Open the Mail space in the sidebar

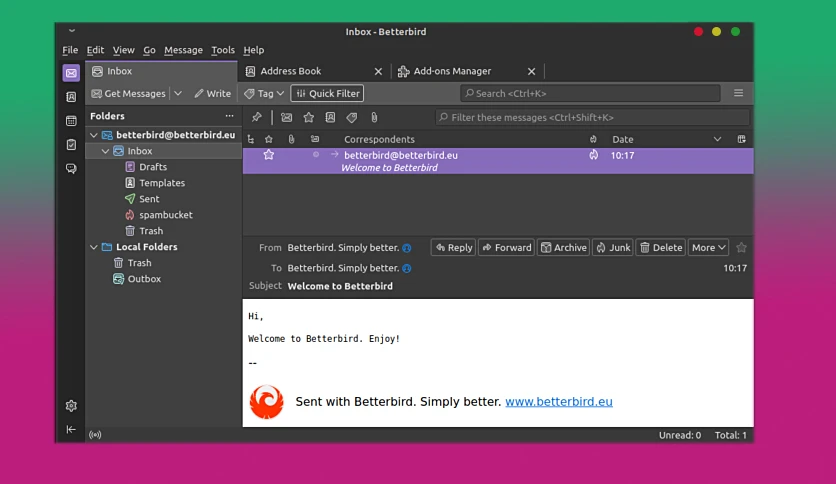coord(71,73)
